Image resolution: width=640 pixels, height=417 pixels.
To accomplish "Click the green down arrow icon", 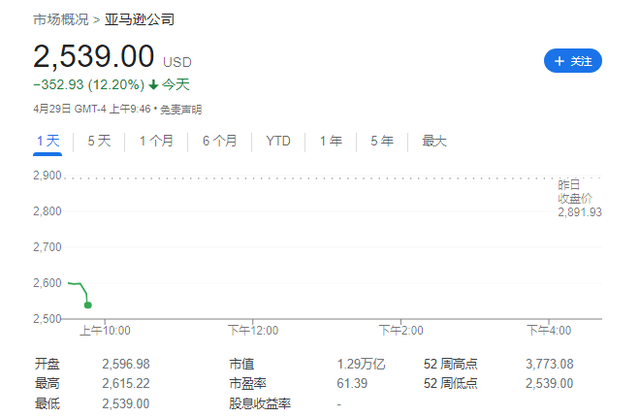I will (153, 85).
